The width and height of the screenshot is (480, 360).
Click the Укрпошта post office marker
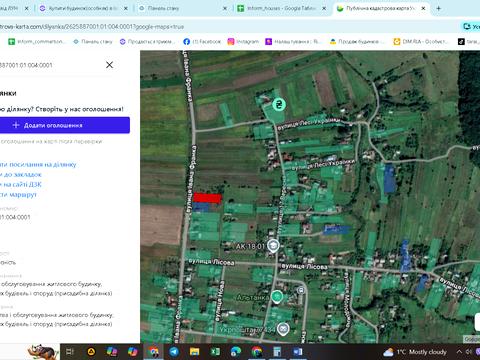(283, 329)
